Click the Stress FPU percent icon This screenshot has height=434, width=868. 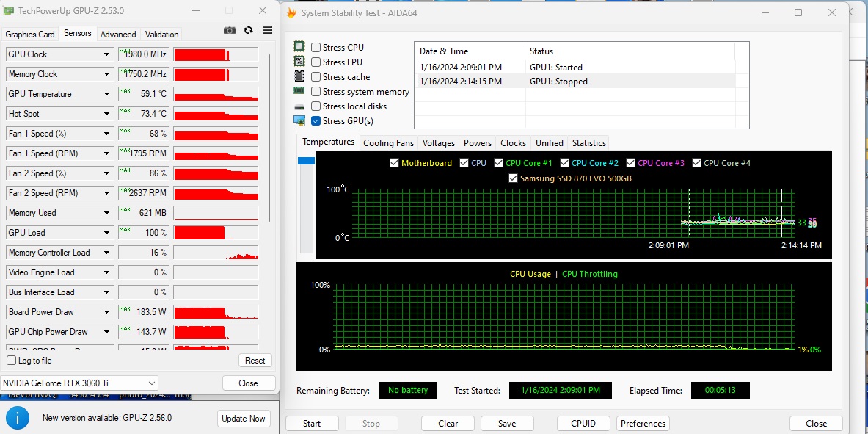click(299, 62)
